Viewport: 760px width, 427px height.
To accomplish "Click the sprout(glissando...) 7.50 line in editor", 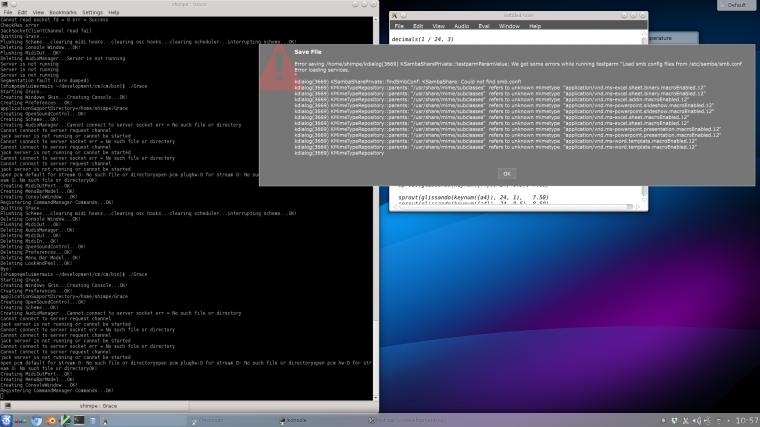I will point(474,198).
